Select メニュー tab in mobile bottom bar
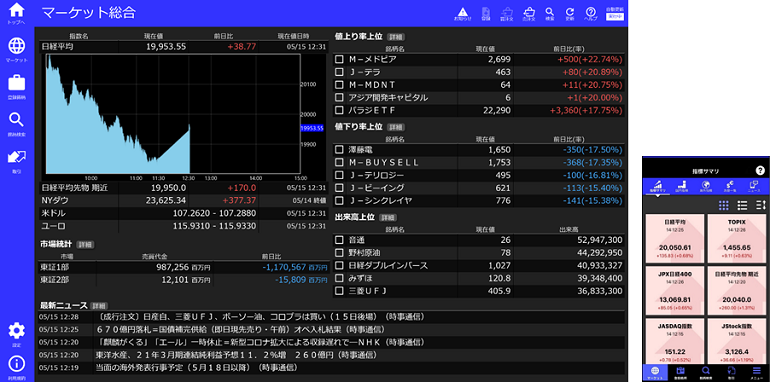 pyautogui.click(x=757, y=372)
